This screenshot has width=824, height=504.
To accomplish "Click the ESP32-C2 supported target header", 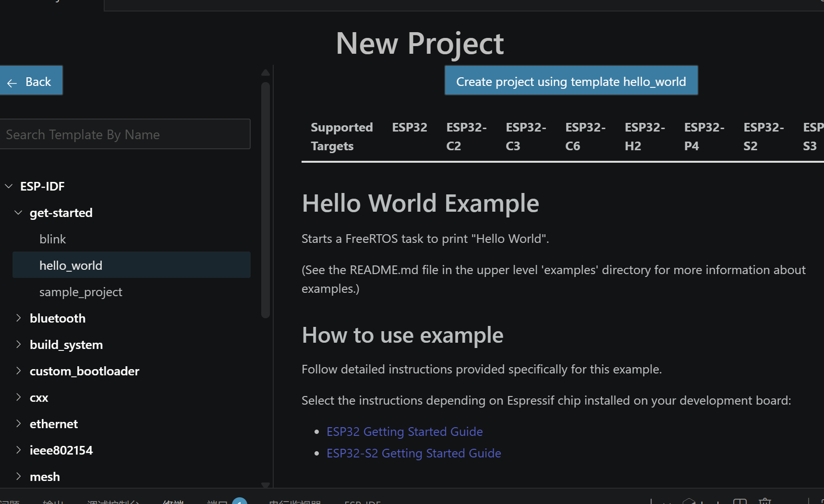I will (x=466, y=136).
